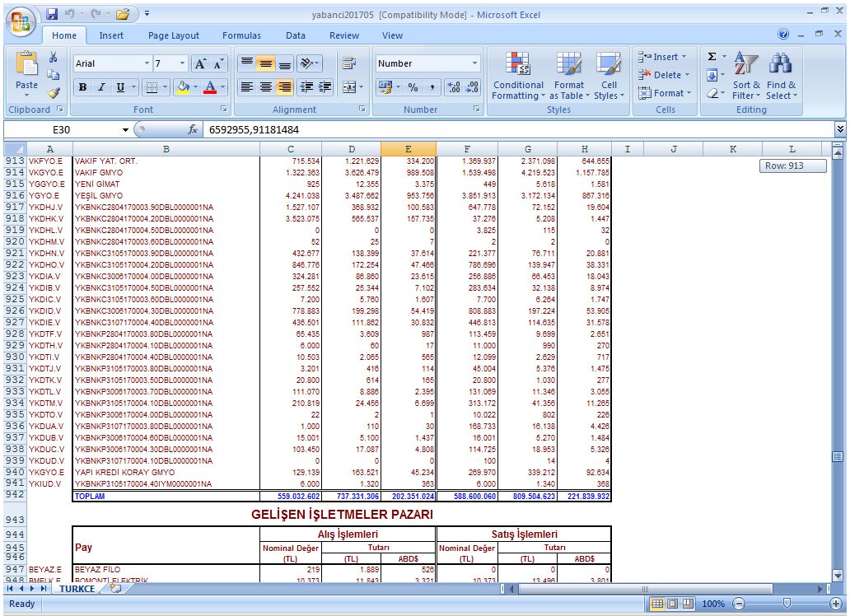Toggle Align Text Right
Screen dimensions: 850x616
click(285, 87)
